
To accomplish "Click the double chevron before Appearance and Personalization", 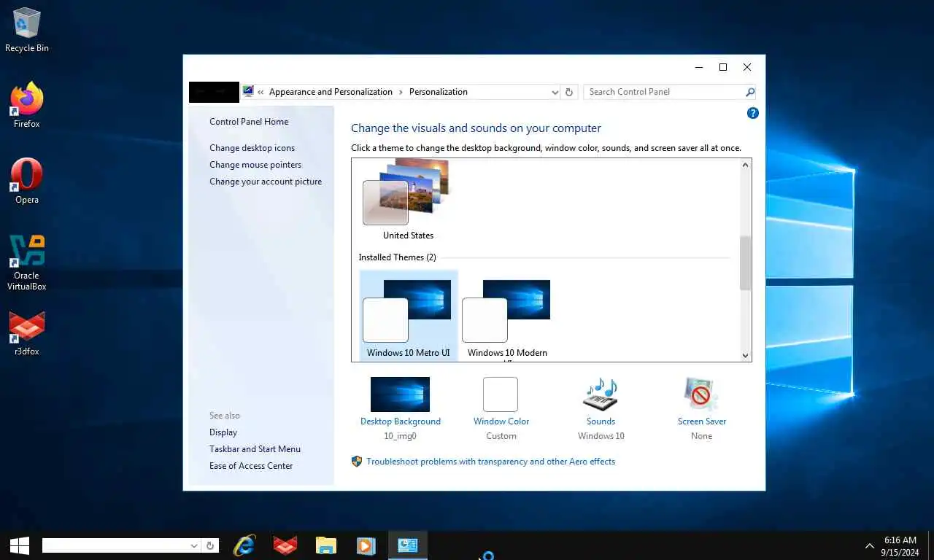I will (261, 92).
